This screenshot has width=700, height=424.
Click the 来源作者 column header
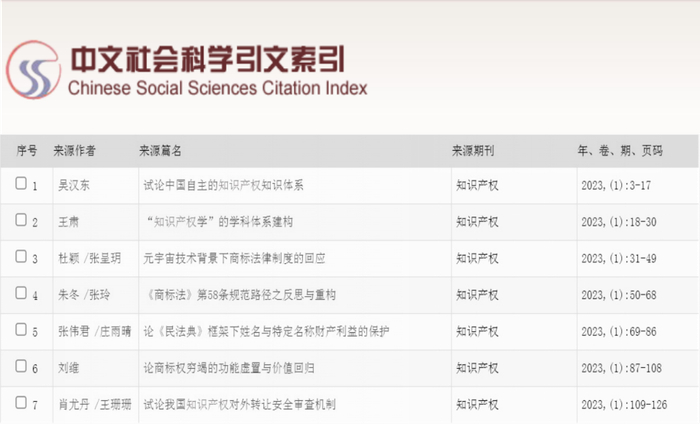tap(75, 151)
